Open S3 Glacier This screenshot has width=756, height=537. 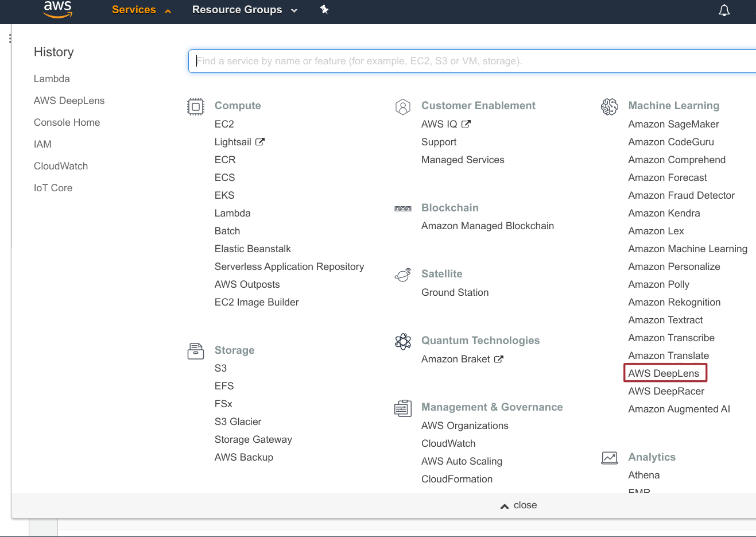[x=238, y=422]
